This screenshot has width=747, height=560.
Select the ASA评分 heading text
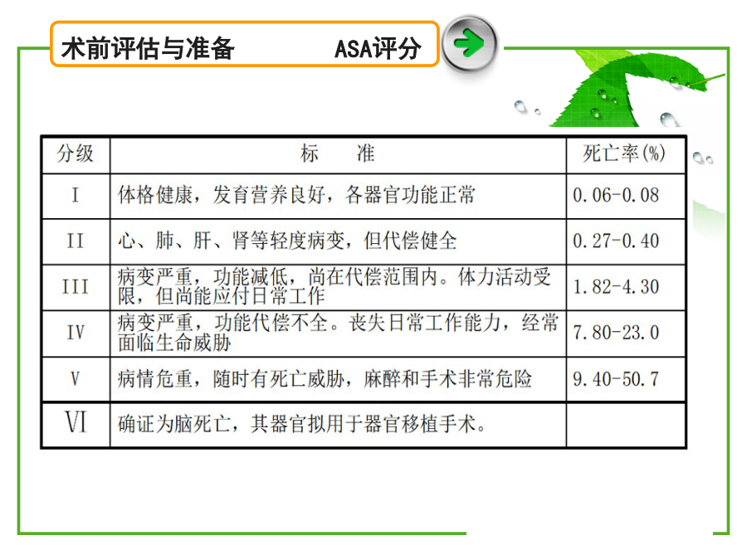[378, 48]
